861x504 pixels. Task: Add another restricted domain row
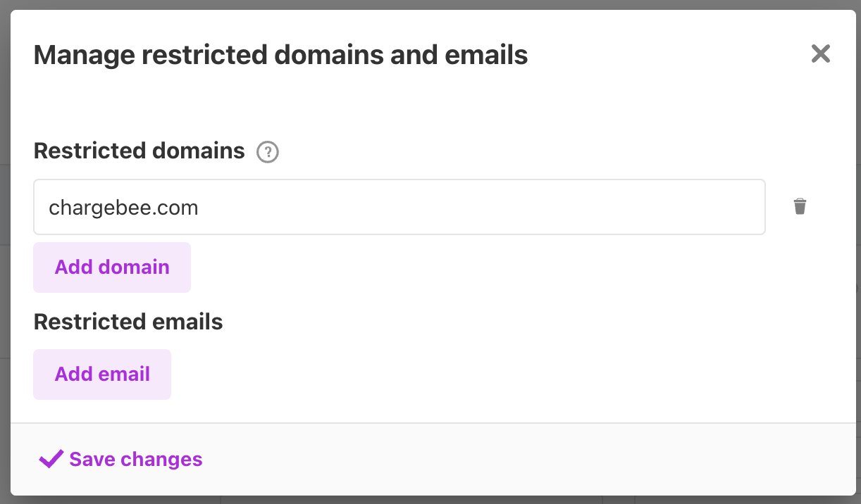coord(112,267)
